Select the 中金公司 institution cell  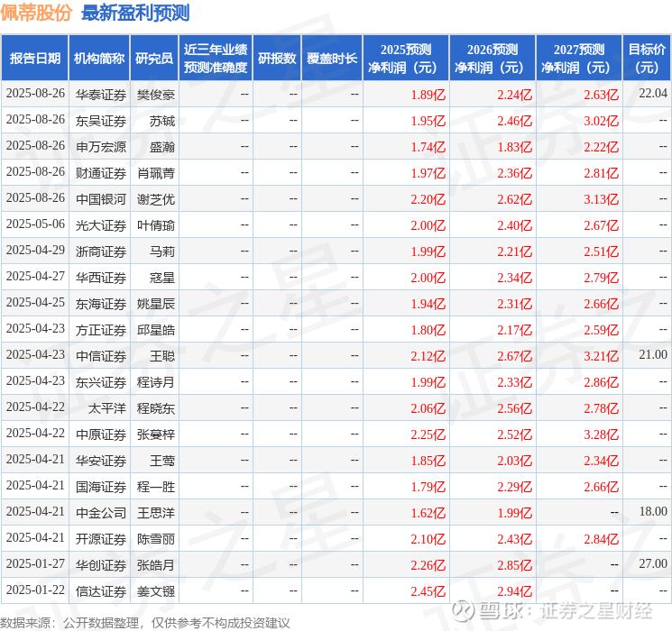pos(101,513)
